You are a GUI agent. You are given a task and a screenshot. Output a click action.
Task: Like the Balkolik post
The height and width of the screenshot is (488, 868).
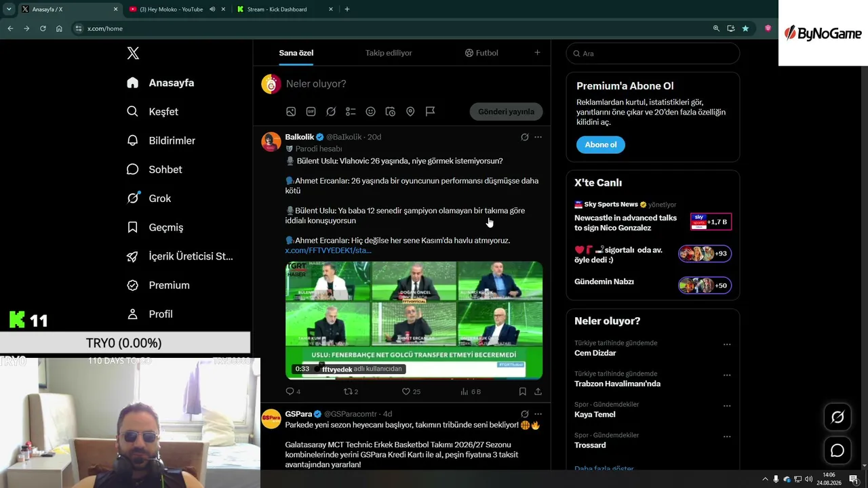click(411, 392)
